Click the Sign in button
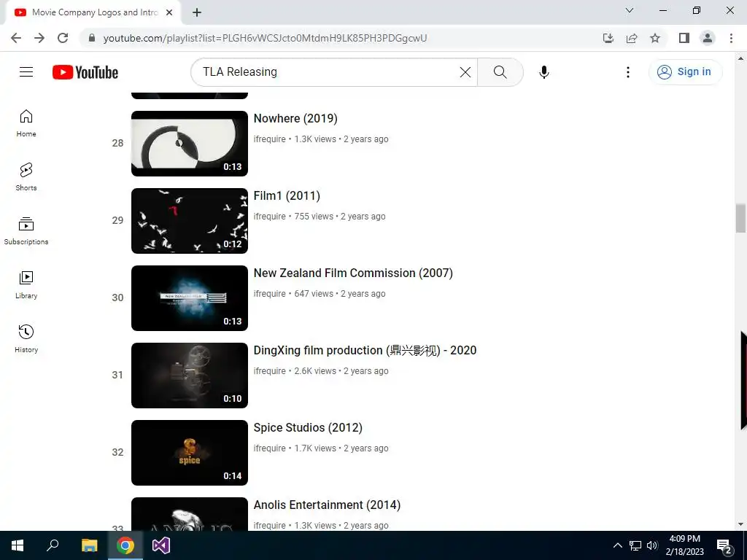The height and width of the screenshot is (560, 747). point(685,72)
